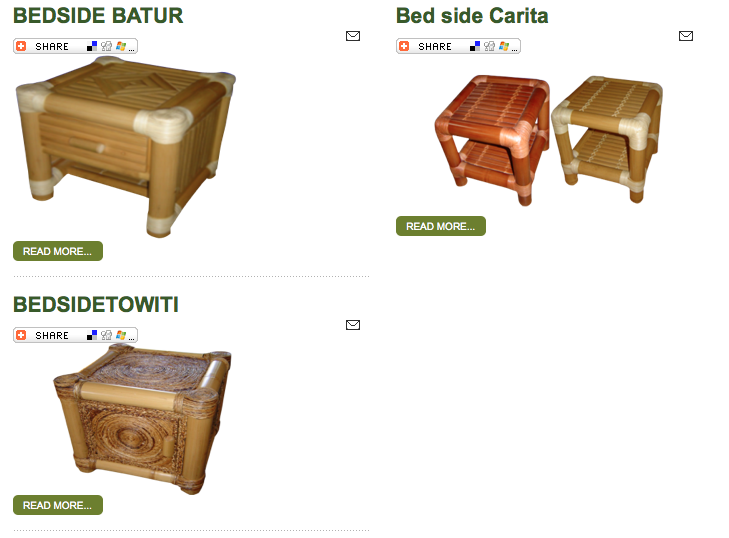
Task: Click the Carita two-table product image
Action: 549,139
